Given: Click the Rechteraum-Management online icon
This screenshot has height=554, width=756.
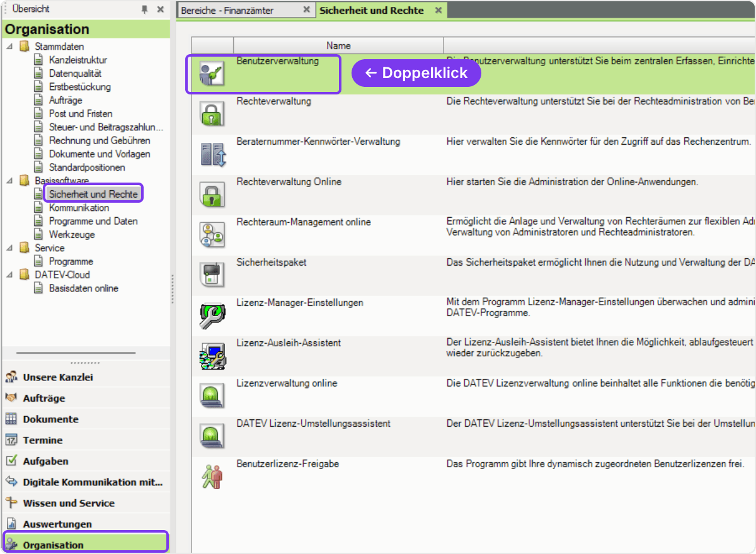Looking at the screenshot, I should (x=212, y=235).
